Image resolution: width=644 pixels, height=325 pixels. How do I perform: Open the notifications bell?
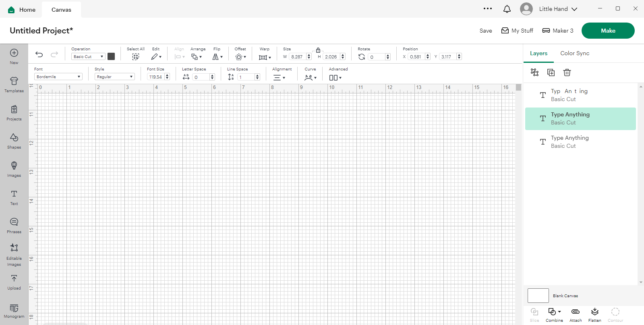507,9
